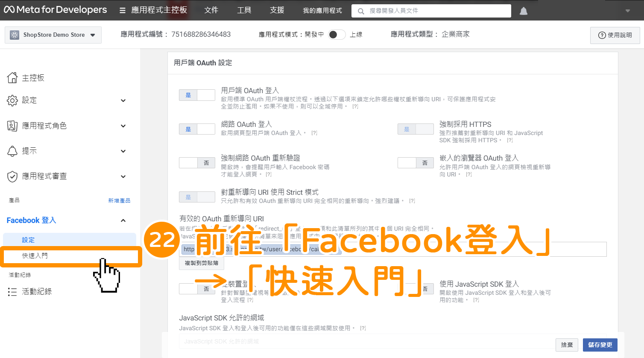Click the 捨棄 discard button
This screenshot has height=358, width=644.
coord(567,345)
